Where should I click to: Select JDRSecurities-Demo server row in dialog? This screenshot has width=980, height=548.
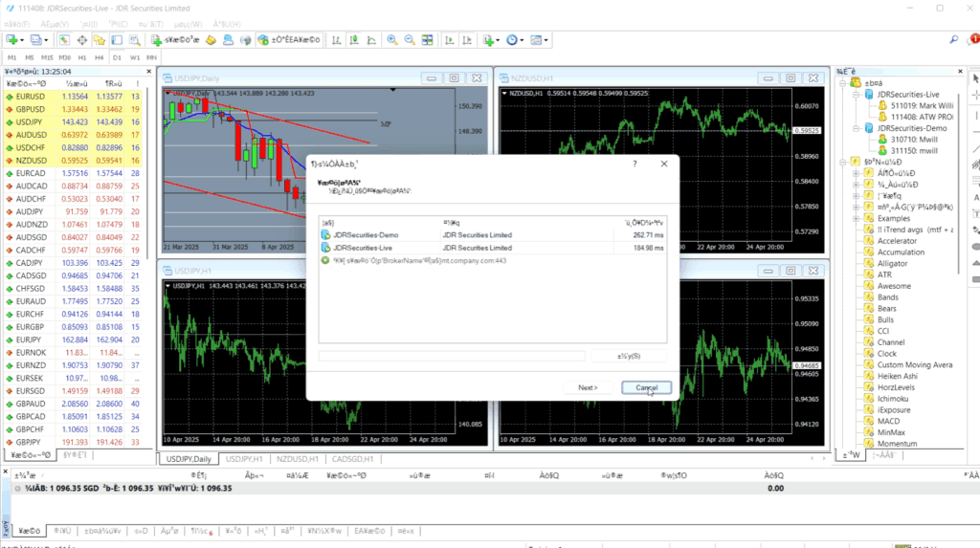[x=493, y=235]
